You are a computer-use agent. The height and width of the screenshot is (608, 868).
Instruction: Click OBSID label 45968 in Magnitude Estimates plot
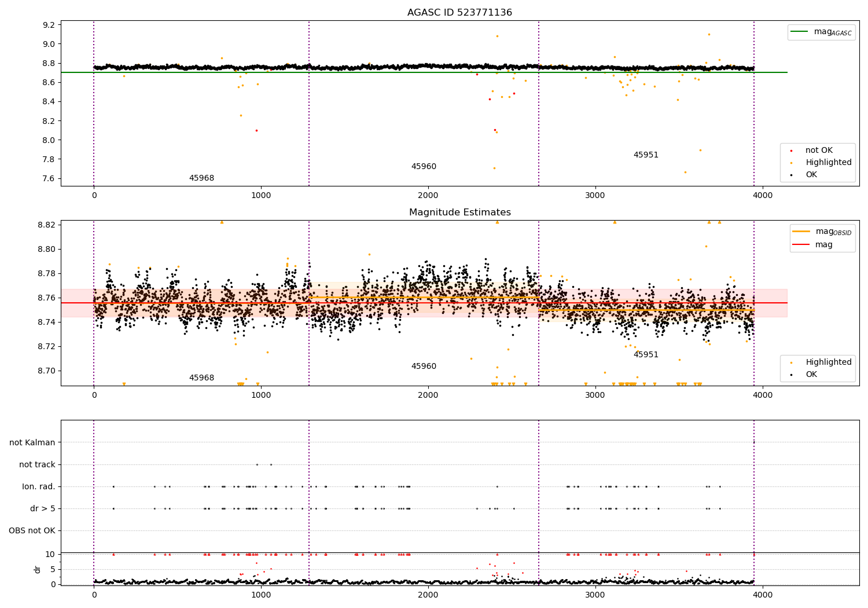tap(201, 378)
